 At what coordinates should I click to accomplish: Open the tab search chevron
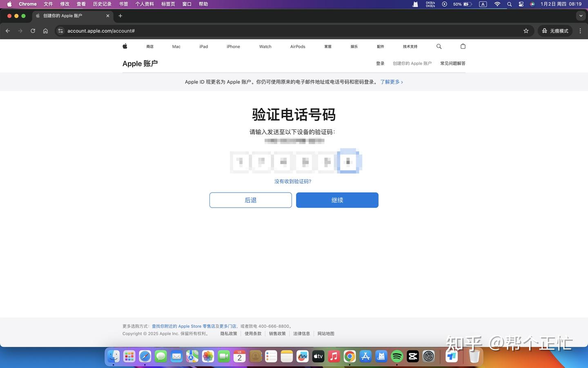click(581, 16)
